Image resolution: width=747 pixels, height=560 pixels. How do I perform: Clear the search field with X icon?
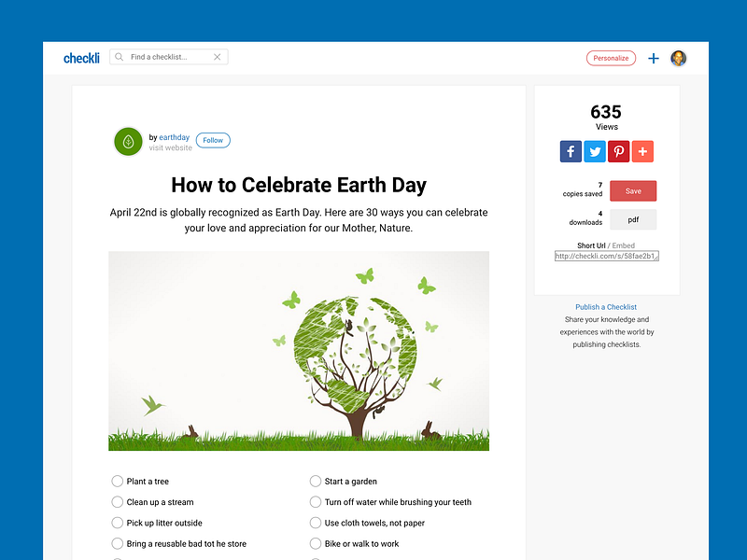tap(218, 57)
